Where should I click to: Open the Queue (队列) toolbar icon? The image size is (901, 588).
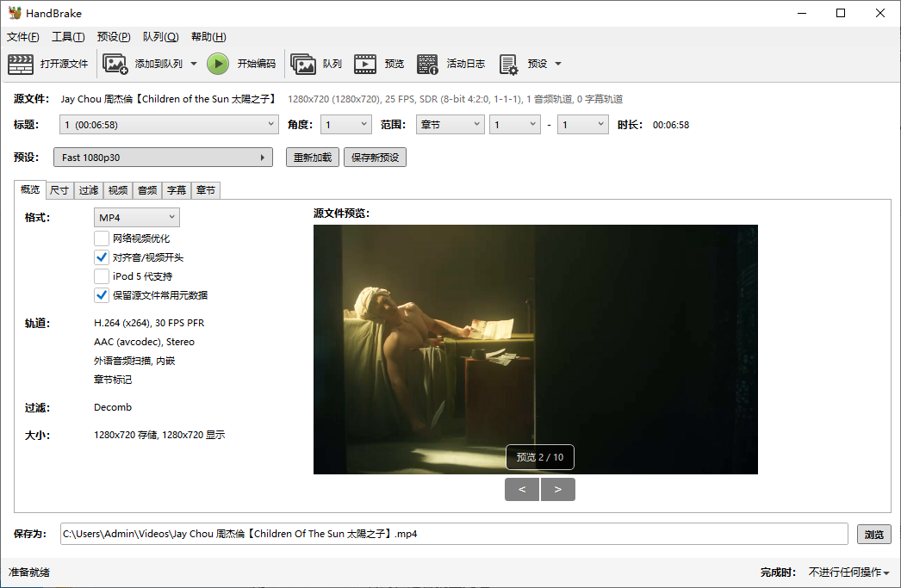[x=303, y=64]
